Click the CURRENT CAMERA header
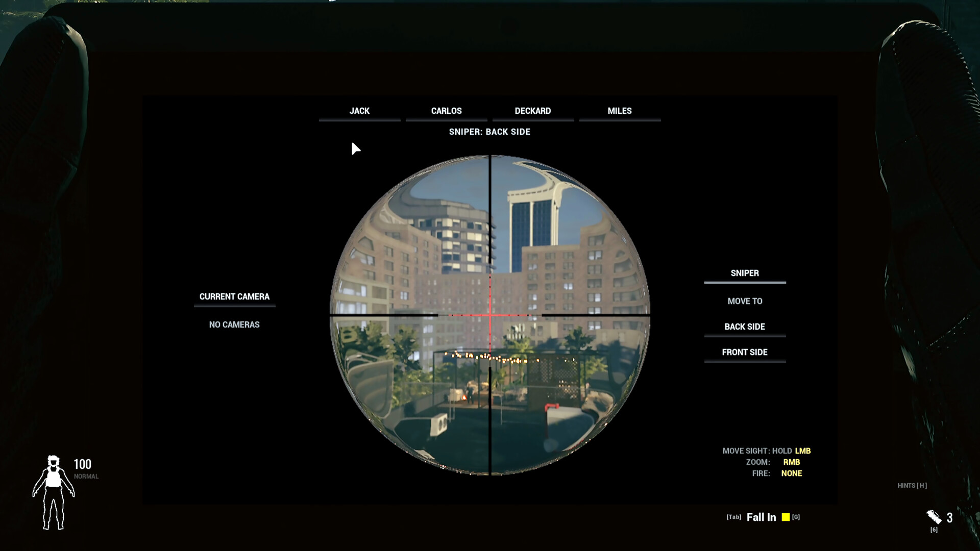Image resolution: width=980 pixels, height=551 pixels. (234, 296)
